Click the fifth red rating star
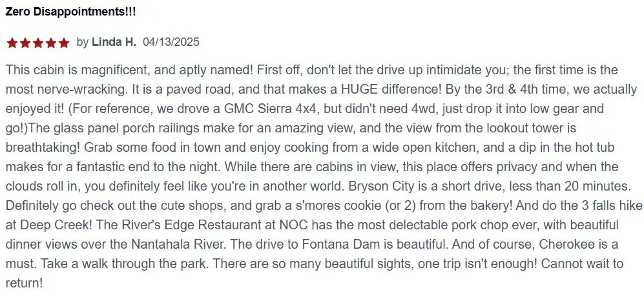The height and width of the screenshot is (301, 644). (64, 43)
